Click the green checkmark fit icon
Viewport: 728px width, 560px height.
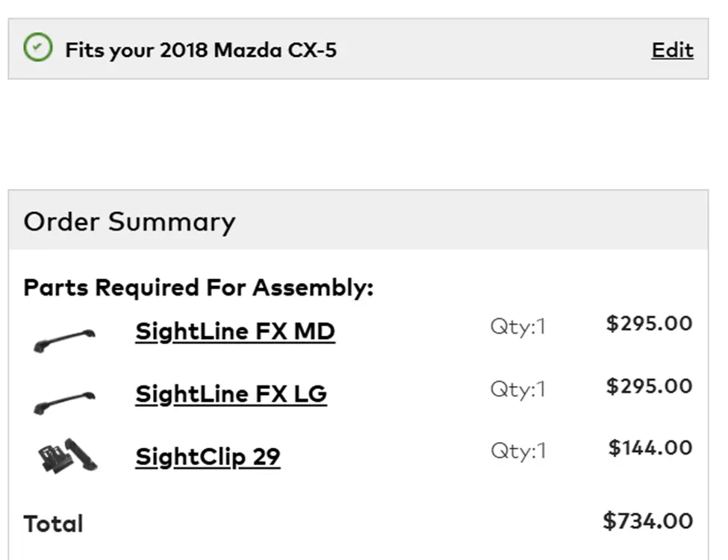(x=38, y=49)
